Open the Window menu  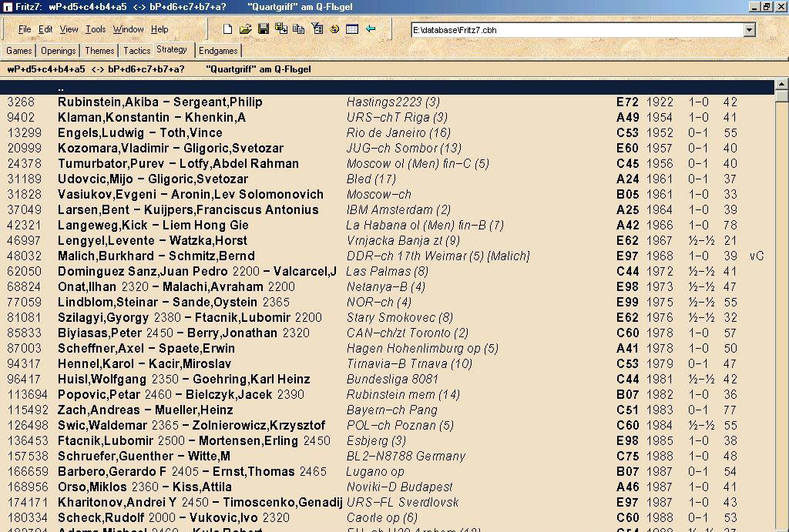pos(128,29)
